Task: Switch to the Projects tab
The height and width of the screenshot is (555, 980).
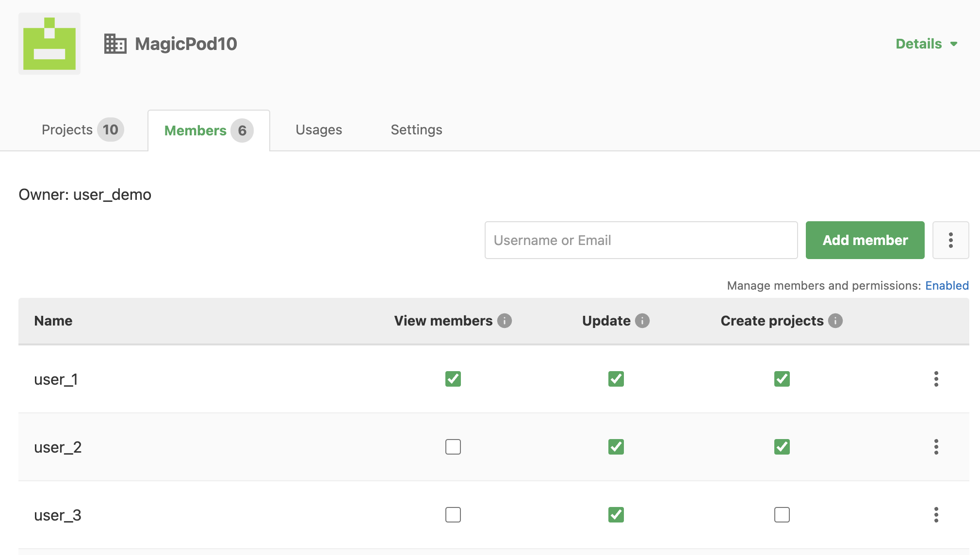Action: click(82, 130)
